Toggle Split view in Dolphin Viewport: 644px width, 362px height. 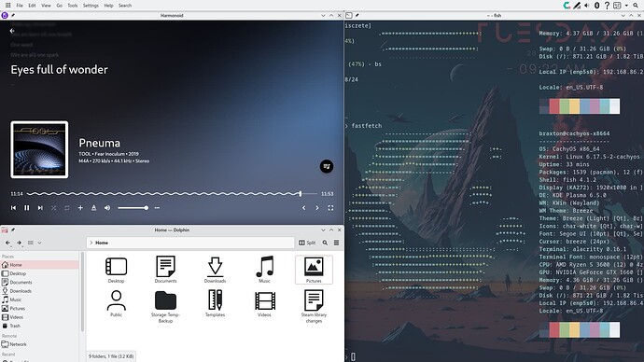coord(307,243)
